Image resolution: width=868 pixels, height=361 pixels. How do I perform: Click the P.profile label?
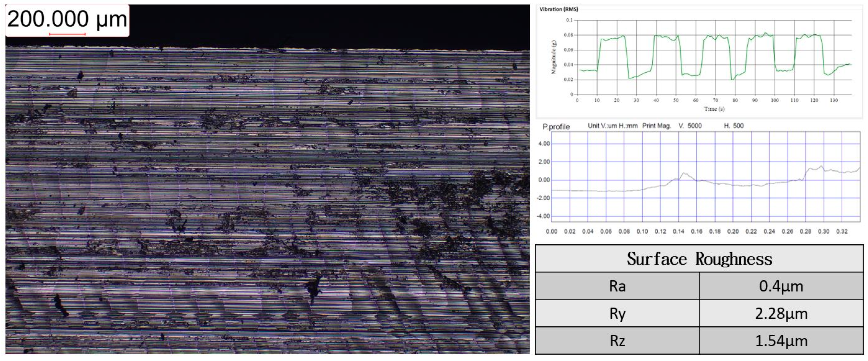556,127
